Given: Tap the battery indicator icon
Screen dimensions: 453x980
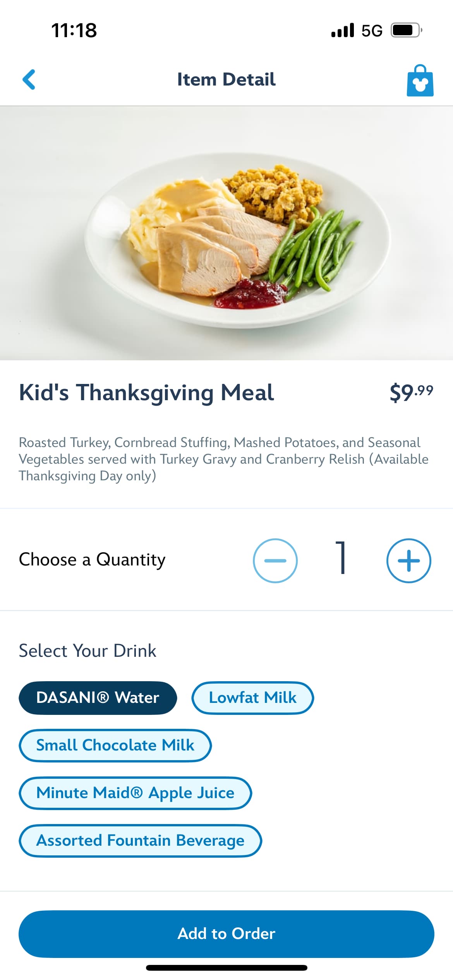Looking at the screenshot, I should [x=406, y=30].
